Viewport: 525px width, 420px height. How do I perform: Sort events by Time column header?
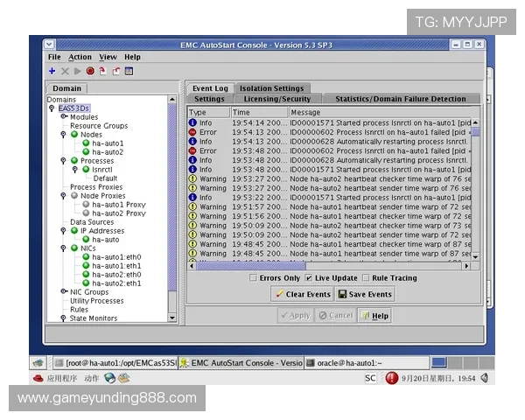coord(259,112)
